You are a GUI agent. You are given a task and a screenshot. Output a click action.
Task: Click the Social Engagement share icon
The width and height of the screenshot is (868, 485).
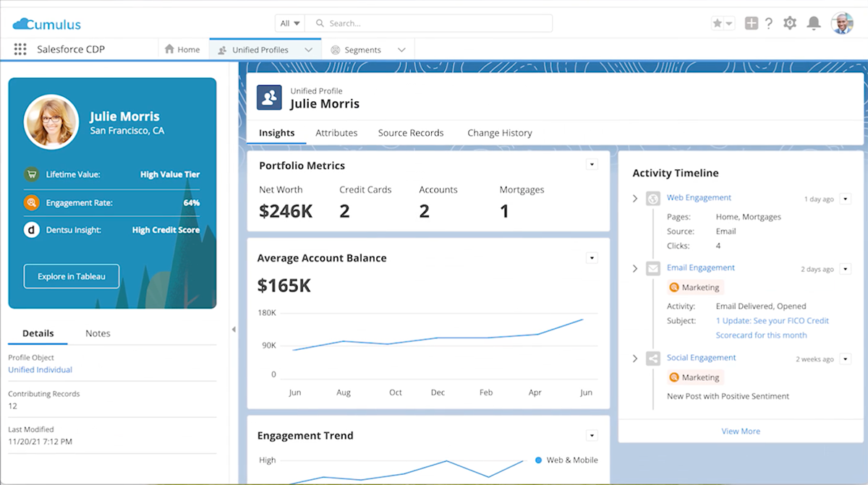653,358
